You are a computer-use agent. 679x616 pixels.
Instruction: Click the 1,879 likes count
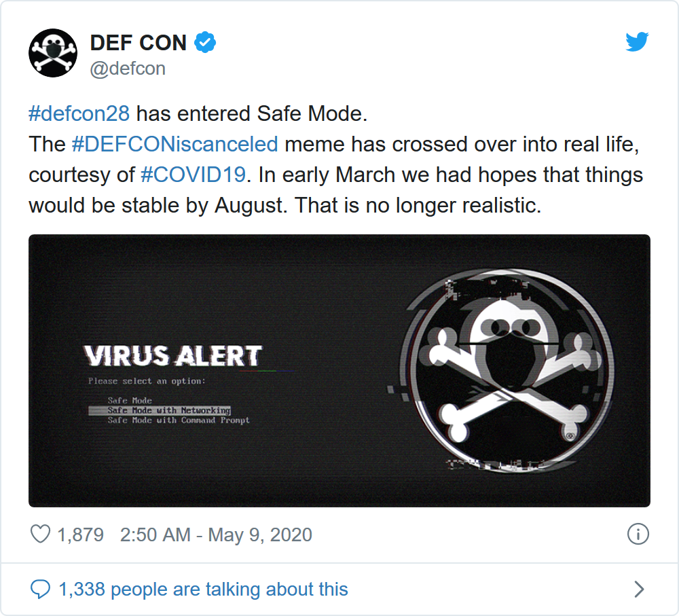coord(80,535)
